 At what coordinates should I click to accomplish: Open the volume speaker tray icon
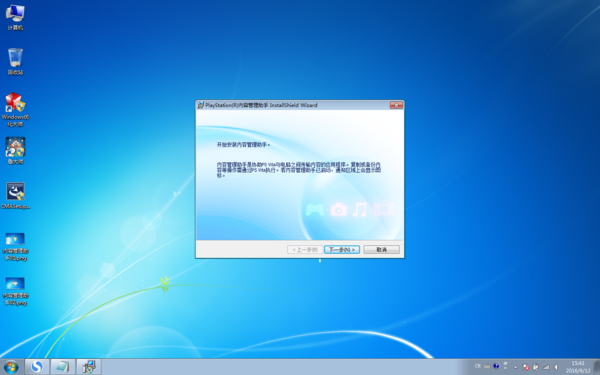pyautogui.click(x=556, y=367)
